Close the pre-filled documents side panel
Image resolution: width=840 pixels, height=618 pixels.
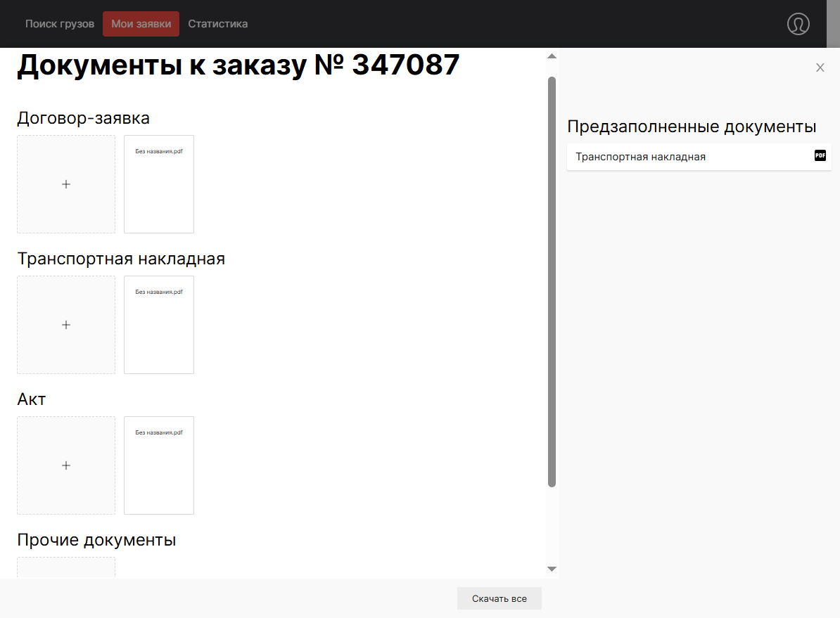[x=820, y=67]
